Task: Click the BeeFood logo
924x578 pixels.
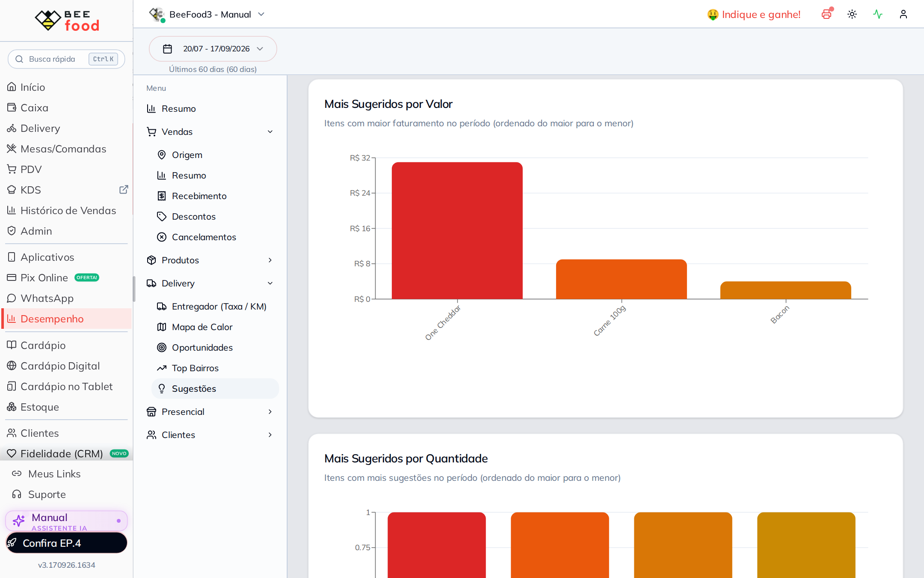Action: click(x=67, y=21)
